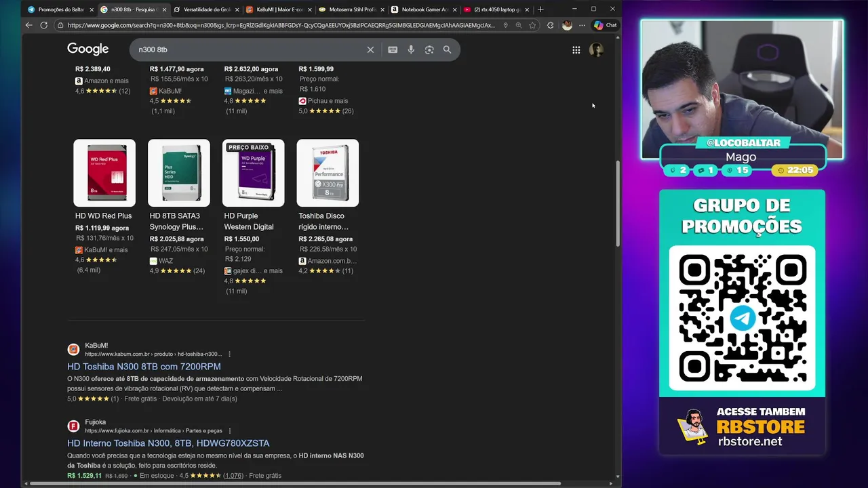Click the WD Purple product image
The height and width of the screenshot is (488, 868).
(254, 173)
